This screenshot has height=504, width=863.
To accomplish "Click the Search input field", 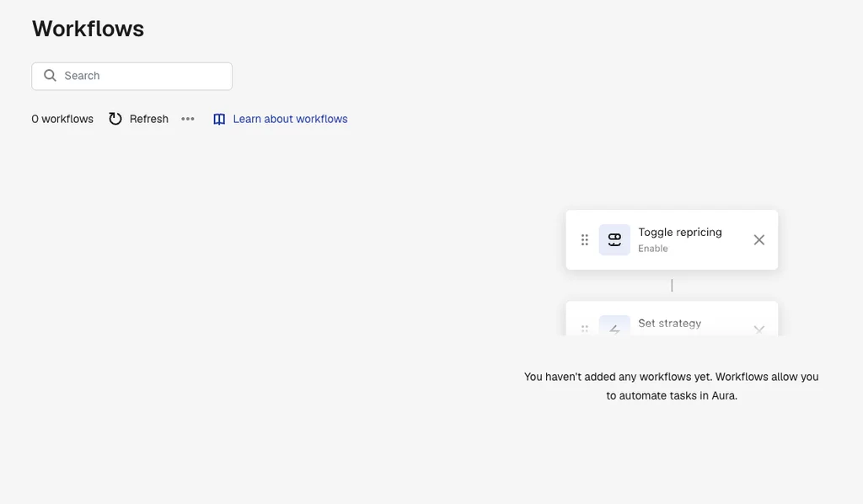I will point(131,76).
